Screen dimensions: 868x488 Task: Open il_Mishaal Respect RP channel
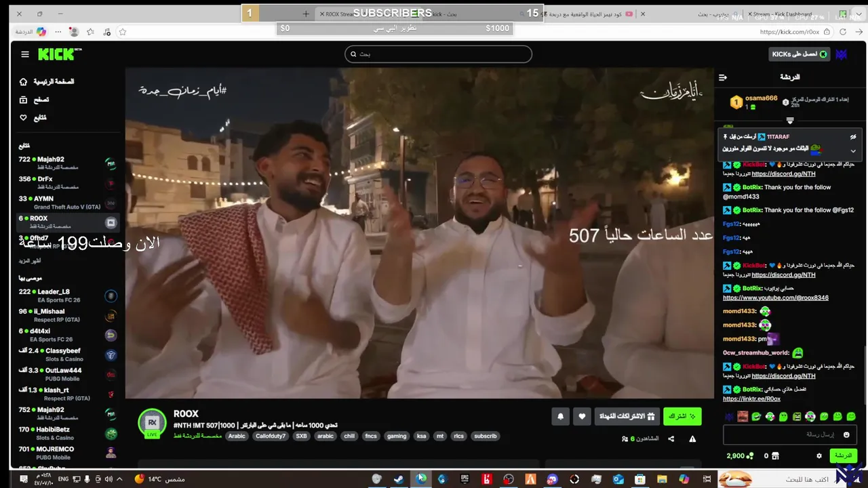point(68,315)
